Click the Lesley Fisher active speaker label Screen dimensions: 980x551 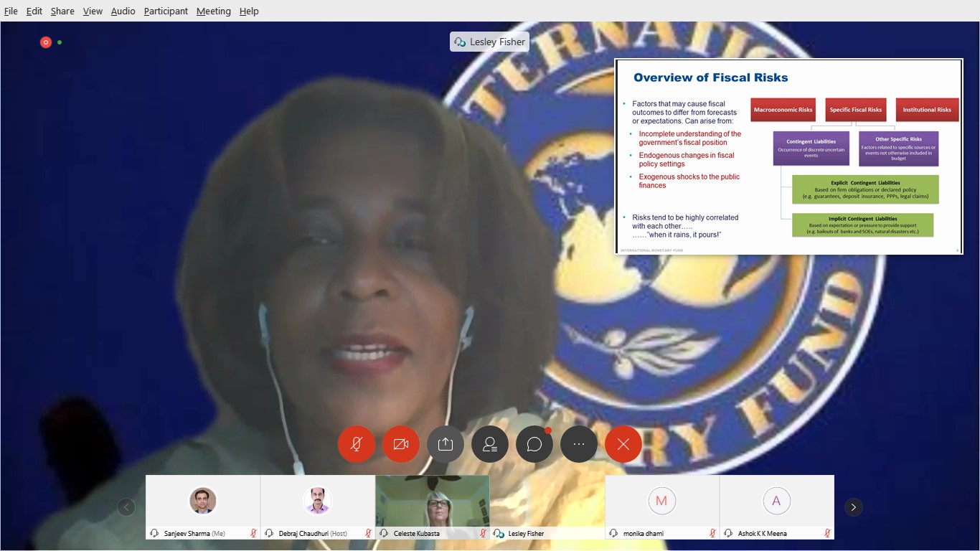point(489,42)
